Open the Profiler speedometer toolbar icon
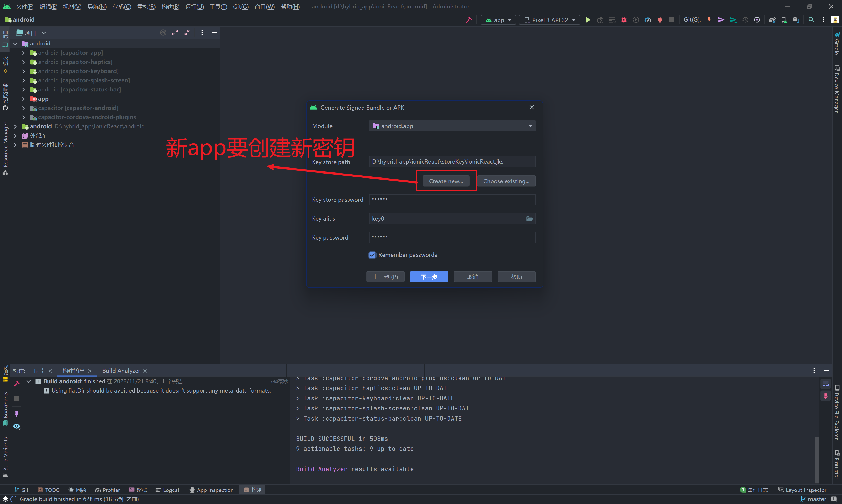The height and width of the screenshot is (504, 842). click(648, 20)
